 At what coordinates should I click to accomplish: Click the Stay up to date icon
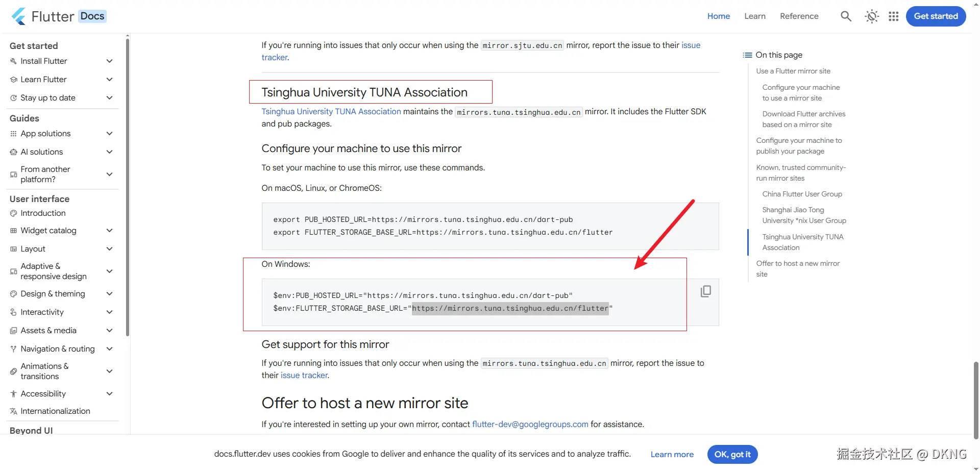coord(13,98)
